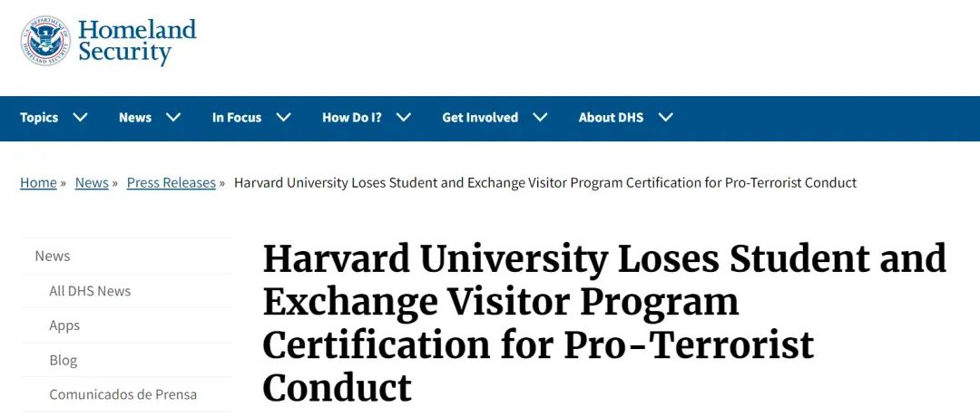
Task: Expand the In Focus chevron arrow
Action: click(284, 117)
